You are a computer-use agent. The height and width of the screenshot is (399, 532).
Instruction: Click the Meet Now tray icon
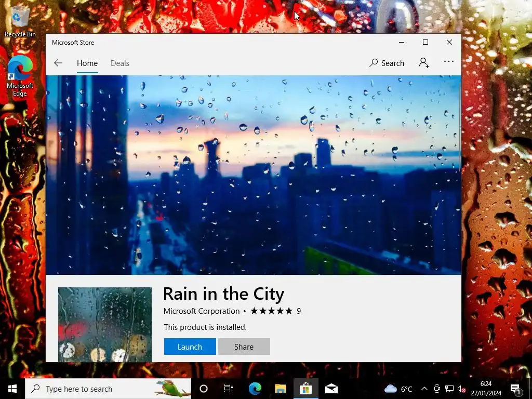(437, 389)
